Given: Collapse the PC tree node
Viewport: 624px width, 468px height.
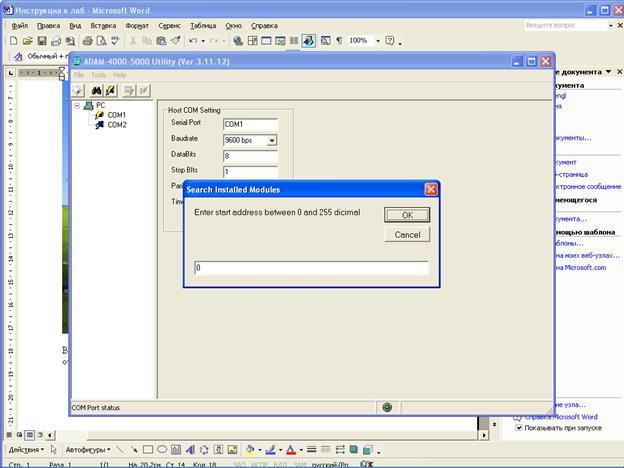Looking at the screenshot, I should click(x=77, y=105).
